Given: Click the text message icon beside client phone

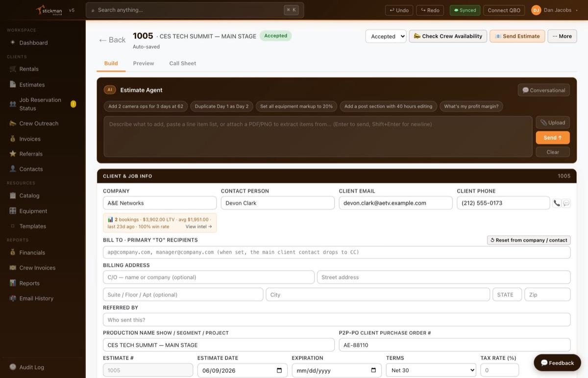Looking at the screenshot, I should click(566, 203).
